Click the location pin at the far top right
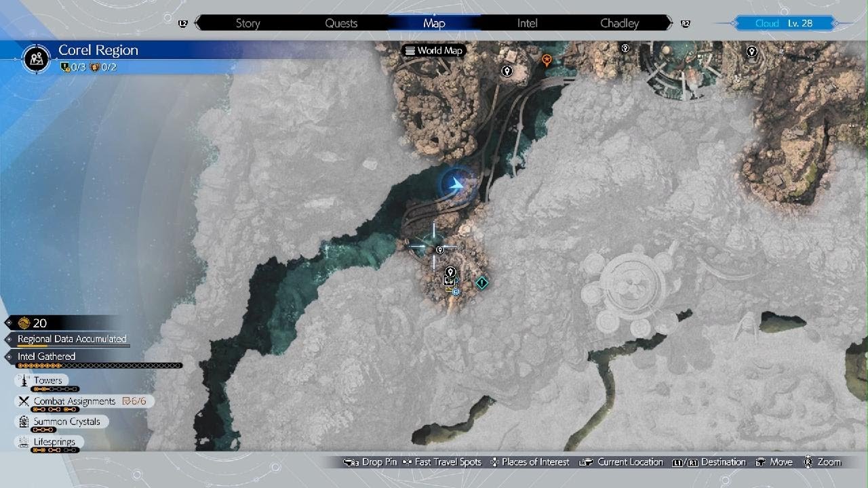 tap(751, 52)
